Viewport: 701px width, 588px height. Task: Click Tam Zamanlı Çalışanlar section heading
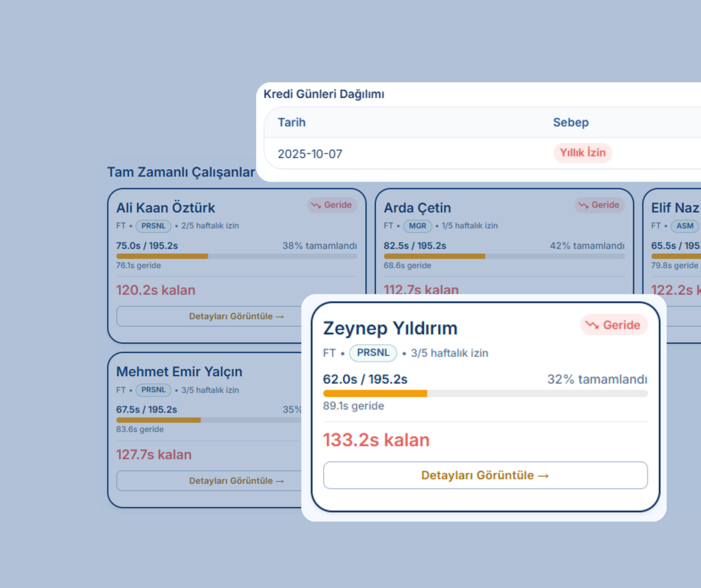tap(181, 172)
